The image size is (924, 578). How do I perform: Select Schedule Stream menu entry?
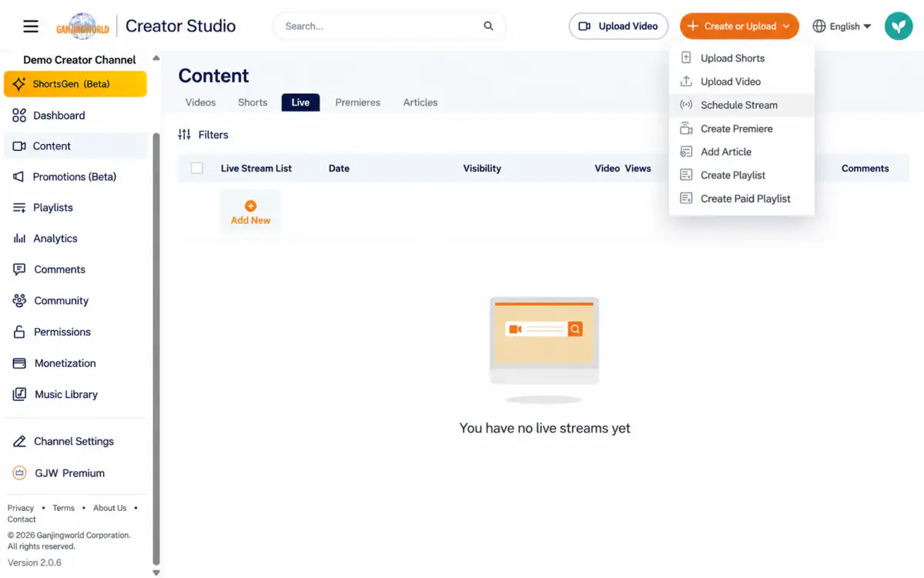tap(742, 105)
